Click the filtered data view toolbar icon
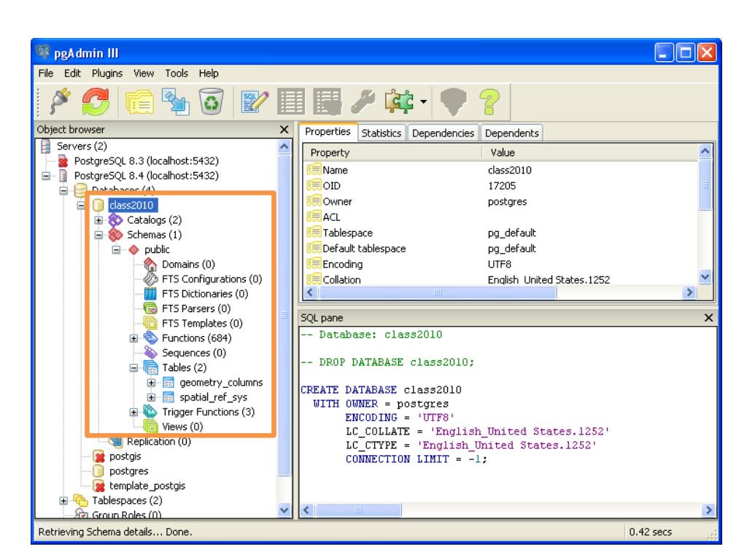This screenshot has height=560, width=747. [x=328, y=101]
